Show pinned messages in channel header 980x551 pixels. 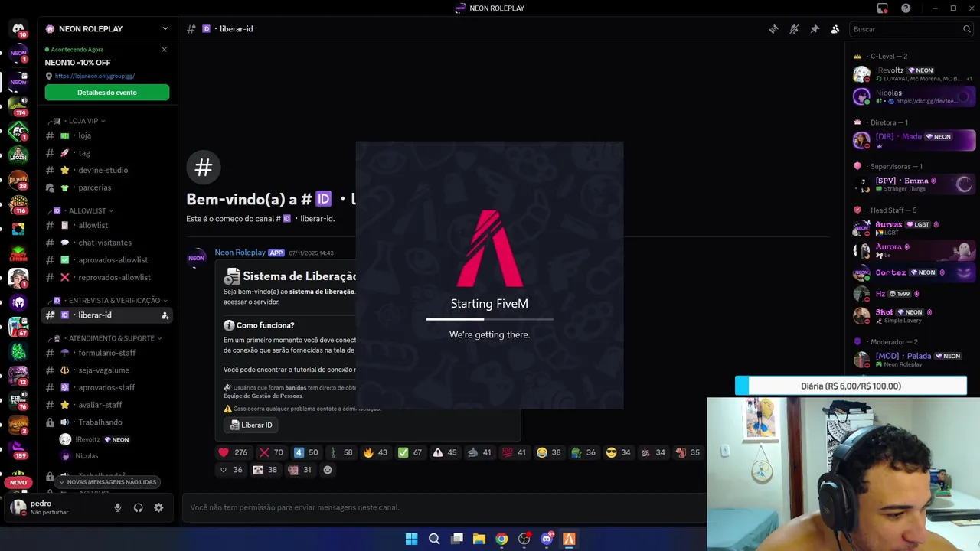tap(815, 29)
